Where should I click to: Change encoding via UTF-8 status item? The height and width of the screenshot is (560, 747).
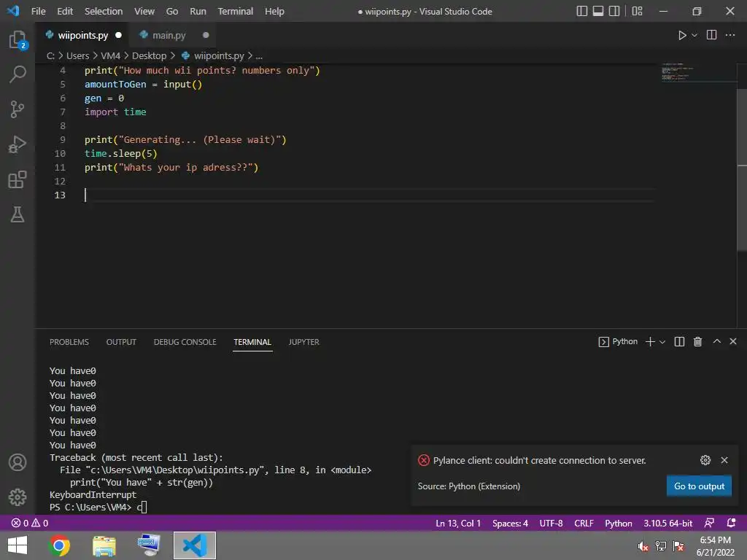[x=551, y=524]
